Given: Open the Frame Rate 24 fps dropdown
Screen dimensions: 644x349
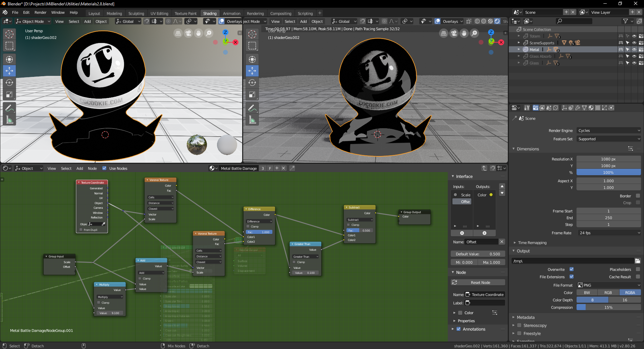Looking at the screenshot, I should coord(609,233).
